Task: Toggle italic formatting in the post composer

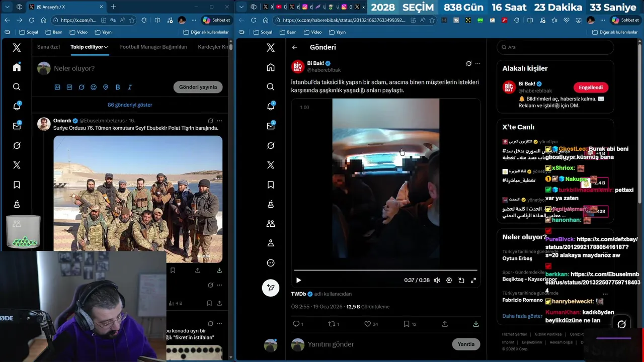Action: tap(130, 87)
